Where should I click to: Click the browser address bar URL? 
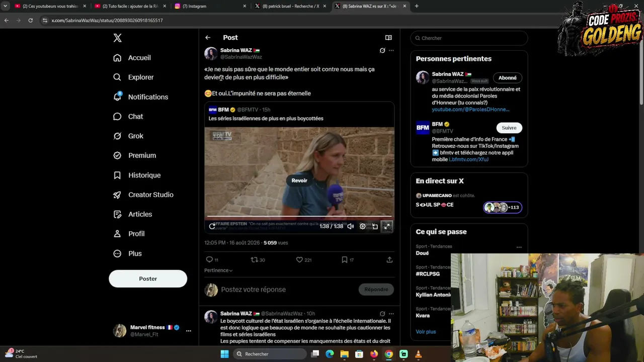click(x=107, y=20)
